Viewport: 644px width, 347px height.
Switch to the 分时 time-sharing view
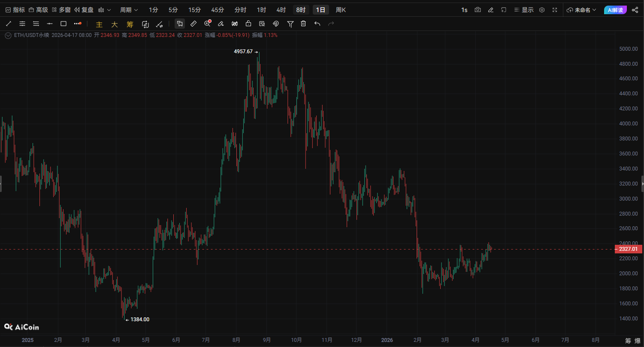pos(240,10)
